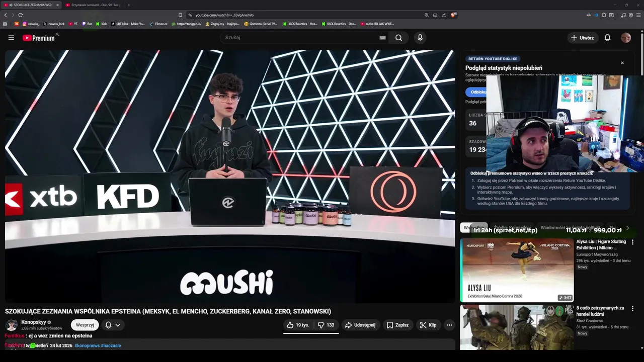Viewport: 644px width, 362px height.
Task: Switch to the Przystanek Lombard browser tab
Action: pos(93,5)
